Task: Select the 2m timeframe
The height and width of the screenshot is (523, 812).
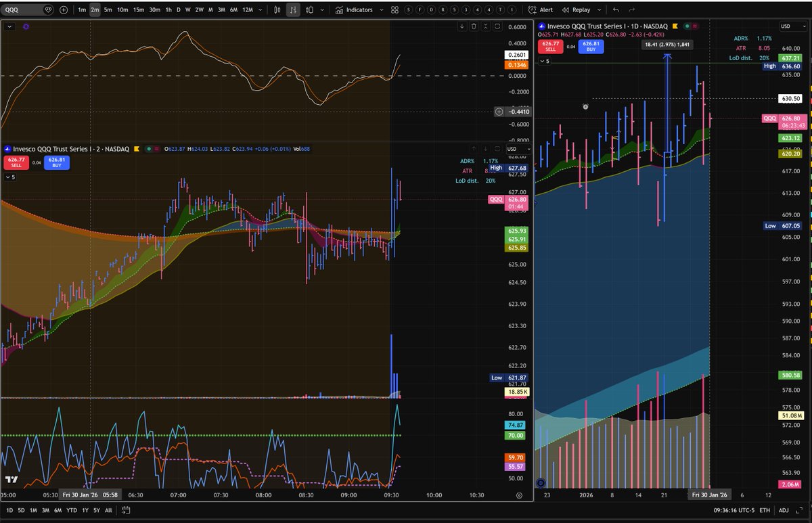Action: [95, 10]
